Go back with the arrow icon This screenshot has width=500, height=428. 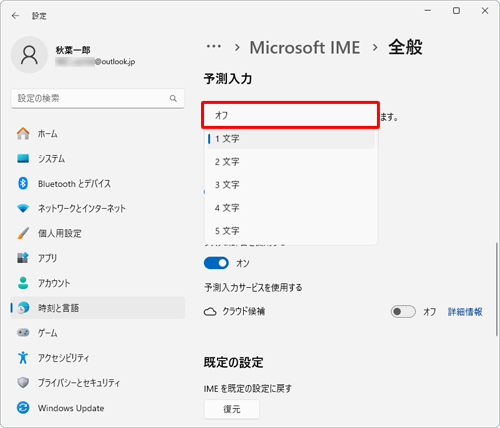(15, 16)
